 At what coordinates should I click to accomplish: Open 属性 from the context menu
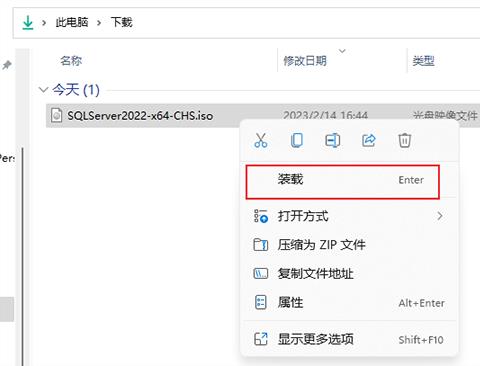pos(349,303)
